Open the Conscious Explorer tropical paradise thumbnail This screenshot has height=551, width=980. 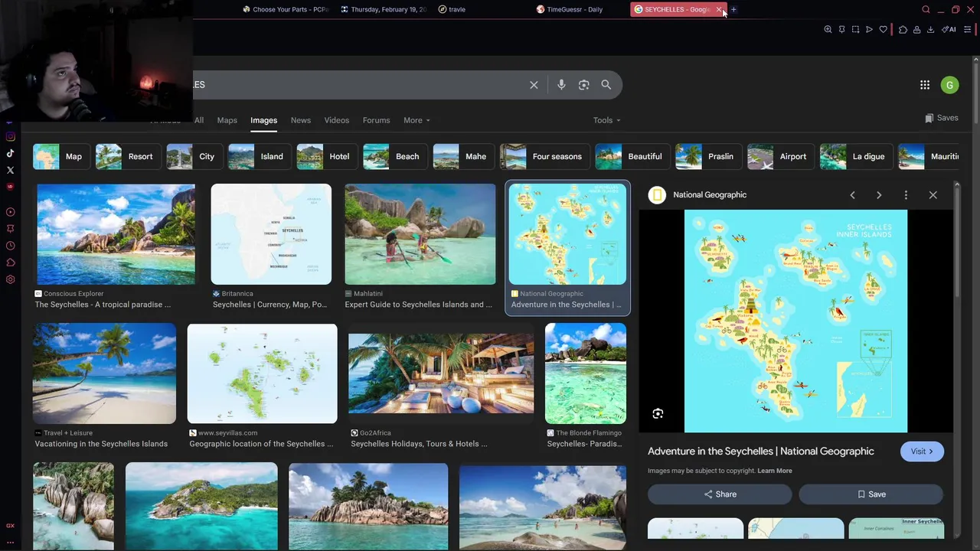coord(116,234)
